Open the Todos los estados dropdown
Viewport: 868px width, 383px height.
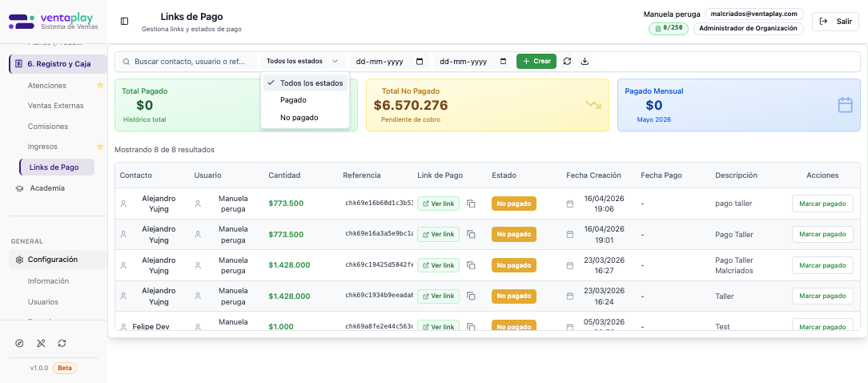(x=302, y=62)
